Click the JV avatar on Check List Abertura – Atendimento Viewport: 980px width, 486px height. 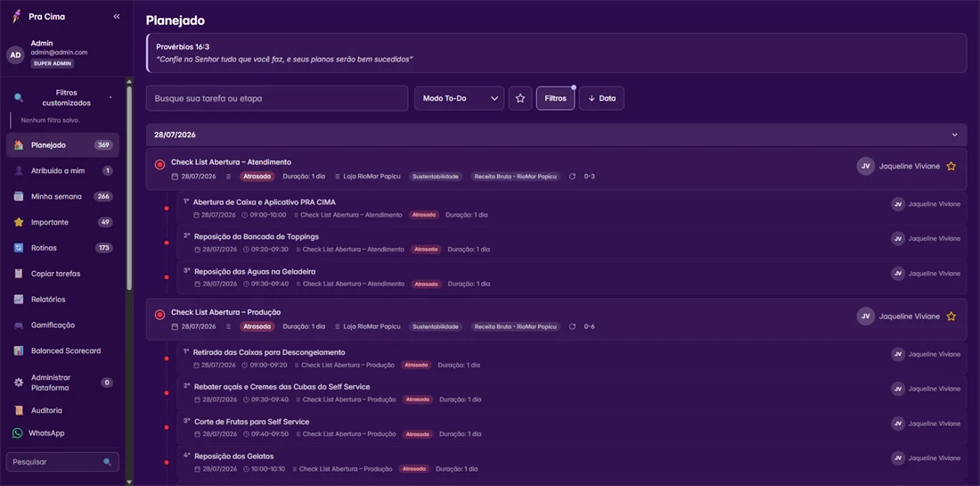(x=866, y=167)
